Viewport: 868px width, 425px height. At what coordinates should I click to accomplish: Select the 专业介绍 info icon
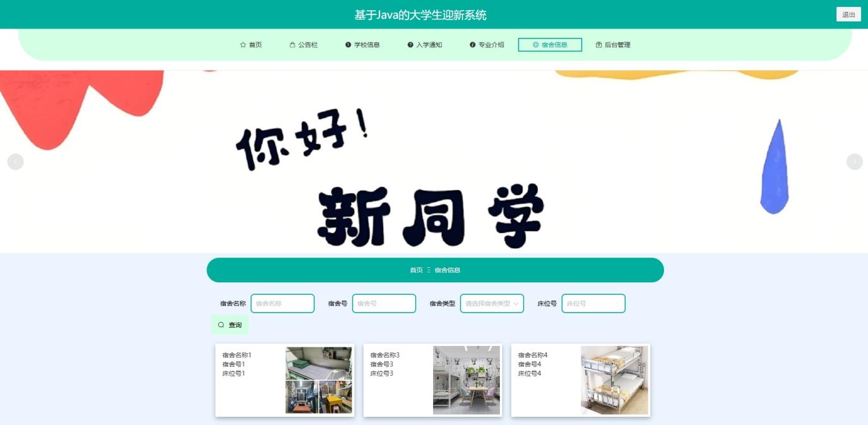click(472, 44)
